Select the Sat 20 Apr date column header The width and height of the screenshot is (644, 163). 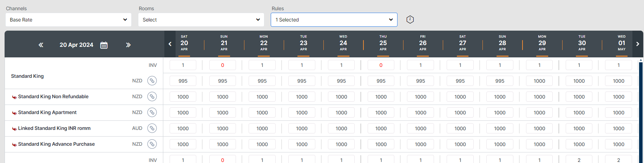[x=184, y=43]
